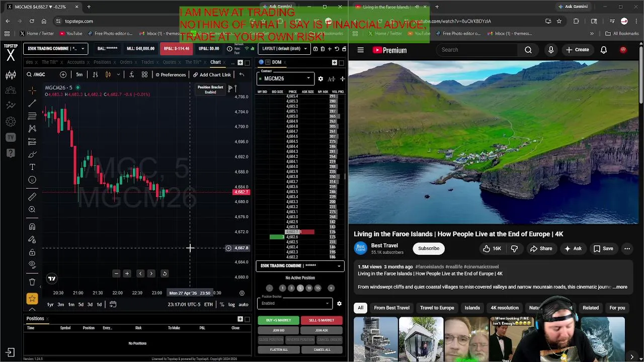Screen dimensions: 644x362
Task: Switch to Positions tab
Action: click(102, 62)
